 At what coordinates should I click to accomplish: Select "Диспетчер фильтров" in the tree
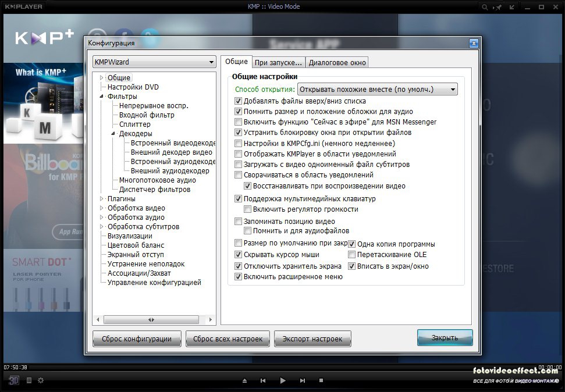point(155,189)
